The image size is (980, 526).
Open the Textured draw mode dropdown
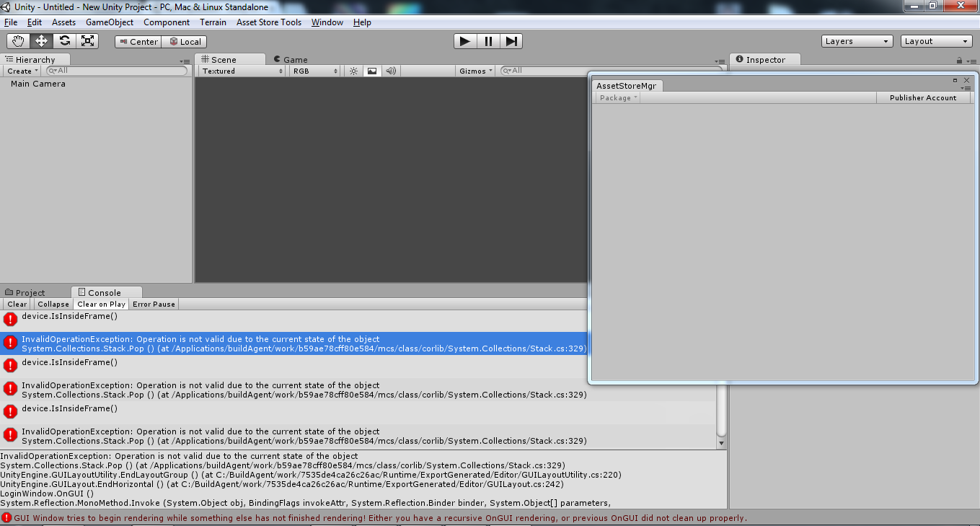(x=242, y=71)
